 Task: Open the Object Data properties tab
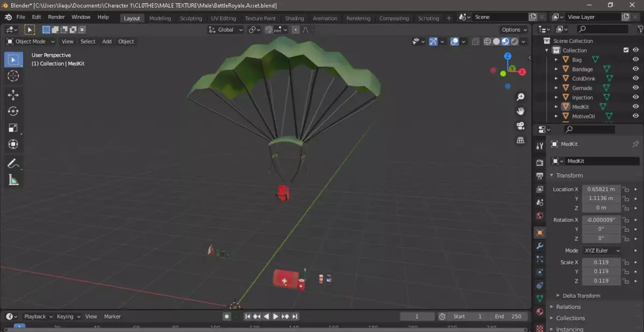click(x=540, y=299)
